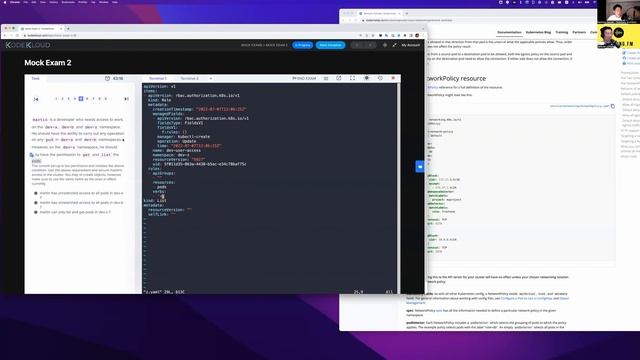The height and width of the screenshot is (360, 640).
Task: Click the settings icon in KodeKloud header
Action: tap(384, 45)
